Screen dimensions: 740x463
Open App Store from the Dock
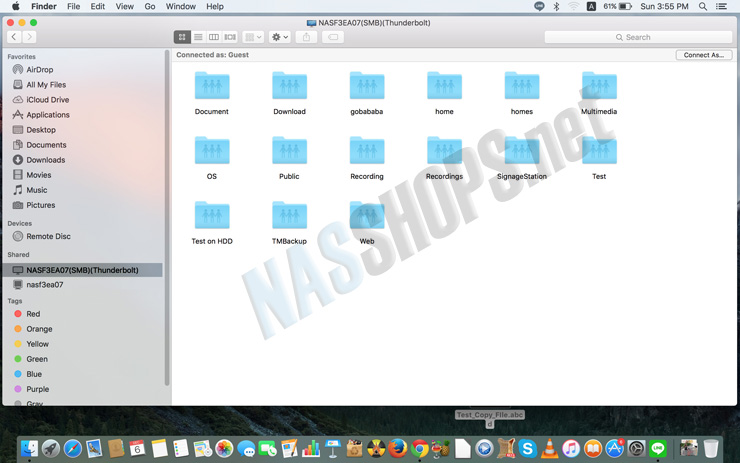[614, 448]
